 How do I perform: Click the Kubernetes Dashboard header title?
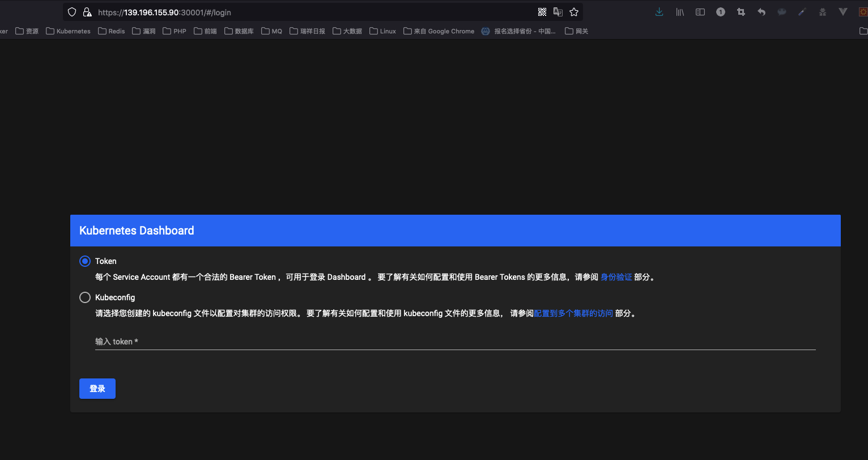tap(137, 231)
